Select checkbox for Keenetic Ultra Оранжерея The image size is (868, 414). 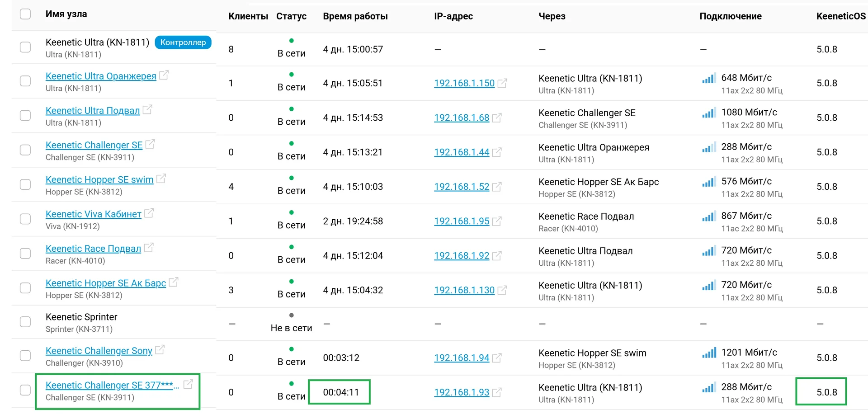[25, 81]
